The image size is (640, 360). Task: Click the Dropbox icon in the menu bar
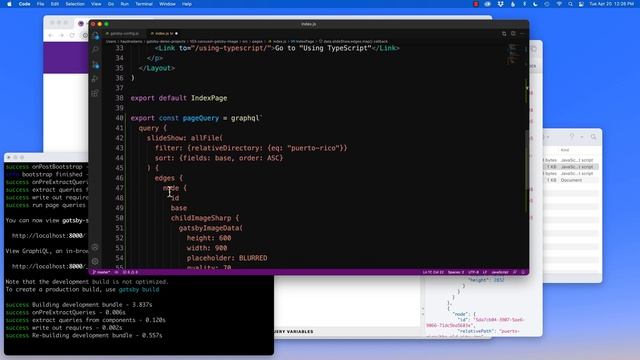[500, 4]
